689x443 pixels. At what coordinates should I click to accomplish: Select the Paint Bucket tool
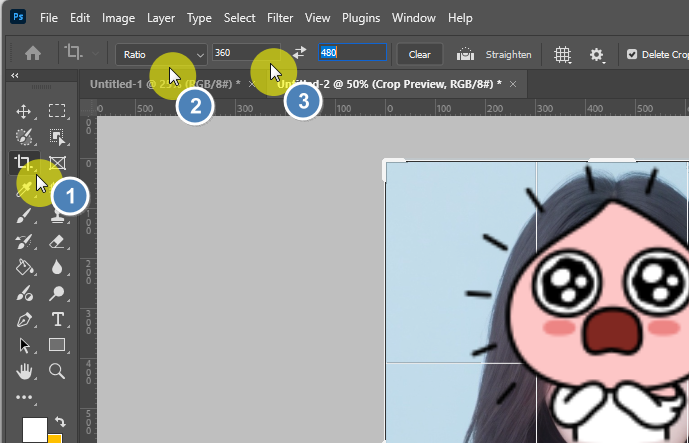click(x=24, y=267)
